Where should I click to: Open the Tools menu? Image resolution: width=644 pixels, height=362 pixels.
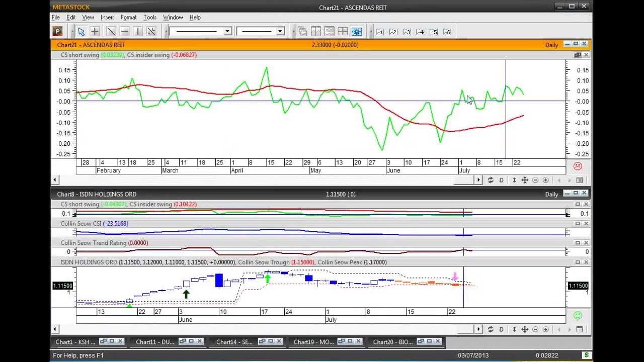149,18
